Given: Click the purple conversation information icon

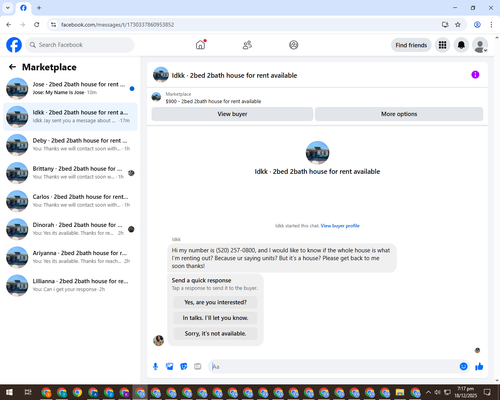Looking at the screenshot, I should pyautogui.click(x=475, y=75).
